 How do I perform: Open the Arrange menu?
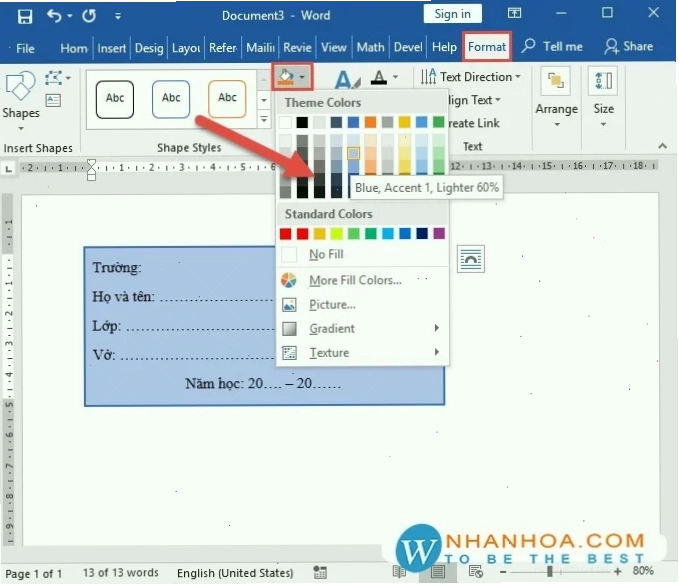[556, 98]
